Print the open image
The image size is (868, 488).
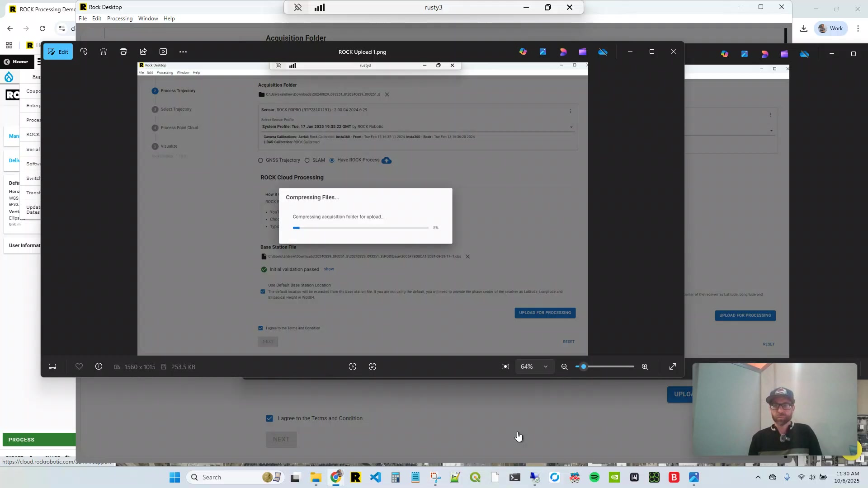[123, 52]
